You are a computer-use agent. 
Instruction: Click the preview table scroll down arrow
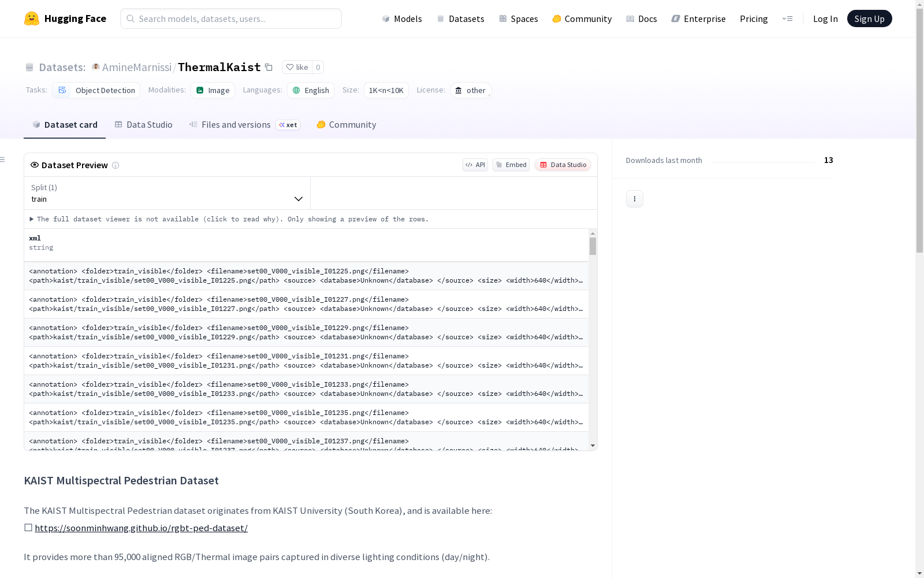pos(593,446)
